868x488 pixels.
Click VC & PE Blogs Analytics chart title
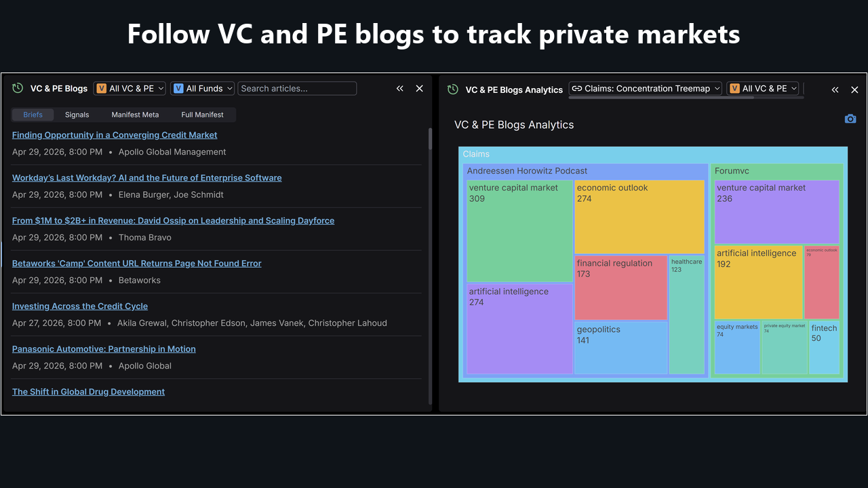[x=514, y=125]
